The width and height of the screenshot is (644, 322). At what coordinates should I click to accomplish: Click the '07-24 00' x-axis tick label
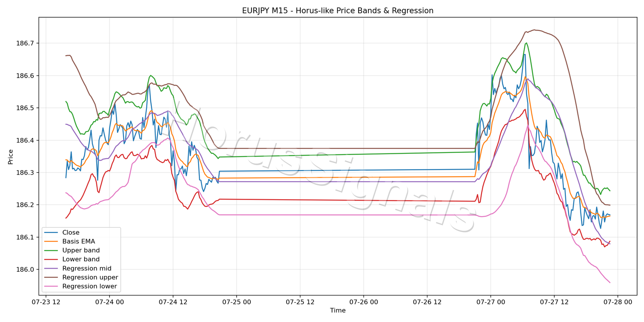click(x=109, y=302)
